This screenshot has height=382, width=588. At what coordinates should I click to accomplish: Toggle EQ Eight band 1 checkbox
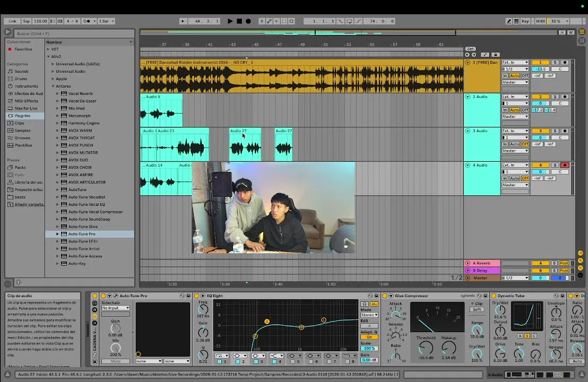220,361
